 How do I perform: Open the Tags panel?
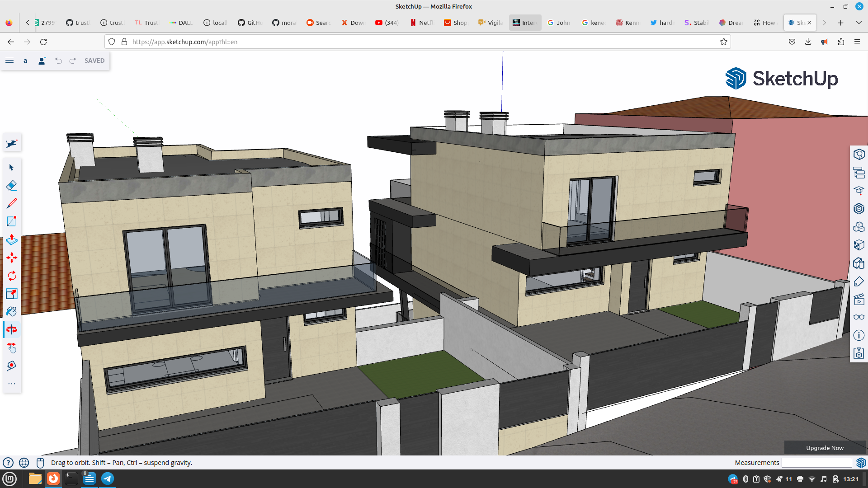point(859,281)
